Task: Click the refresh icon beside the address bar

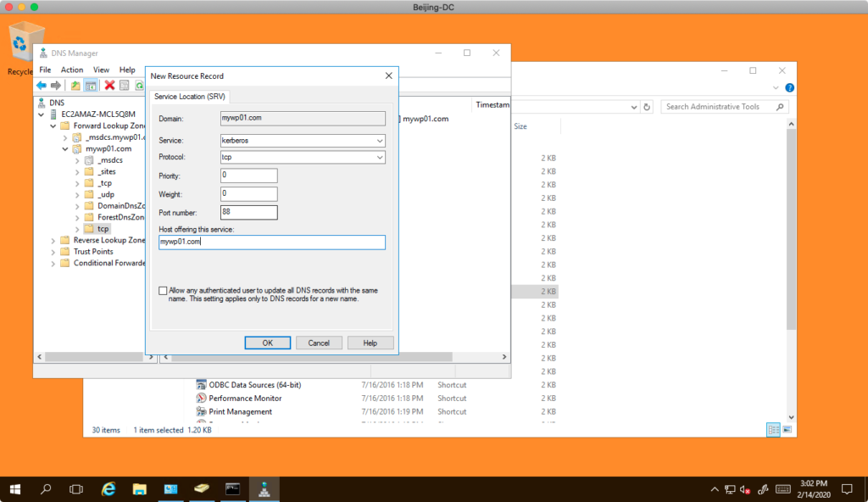Action: click(647, 108)
